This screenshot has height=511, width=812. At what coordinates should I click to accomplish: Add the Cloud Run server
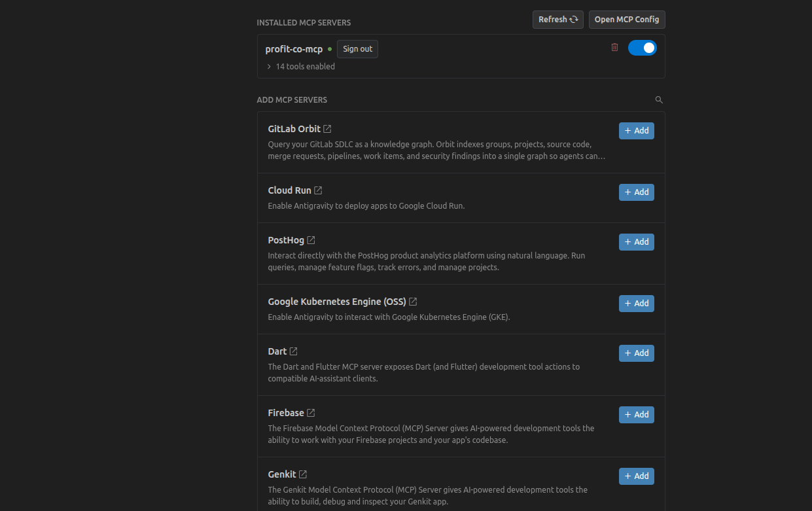point(637,192)
